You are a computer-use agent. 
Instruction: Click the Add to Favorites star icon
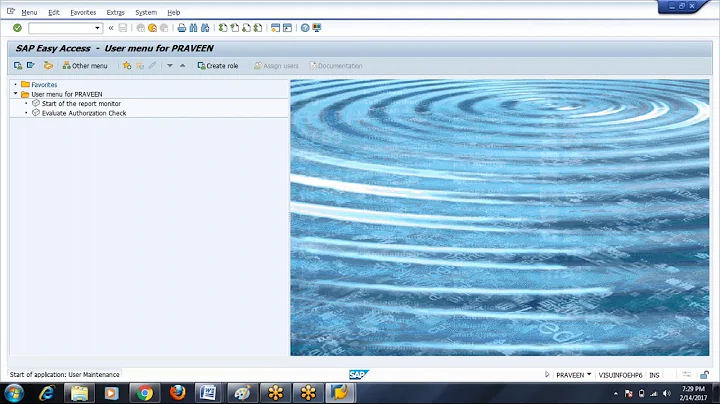pos(127,66)
